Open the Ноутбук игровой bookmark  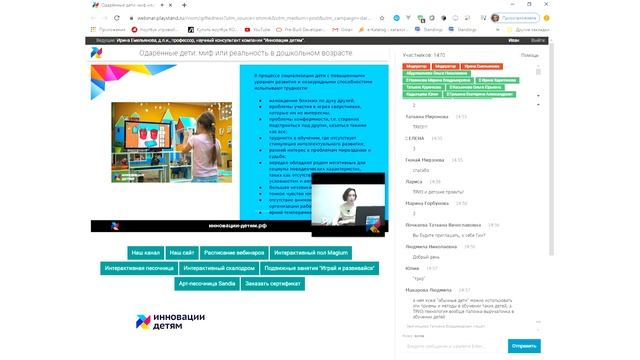(155, 30)
